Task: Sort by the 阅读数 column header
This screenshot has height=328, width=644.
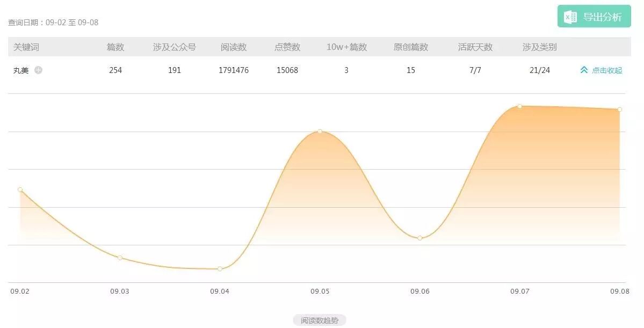Action: click(x=234, y=47)
